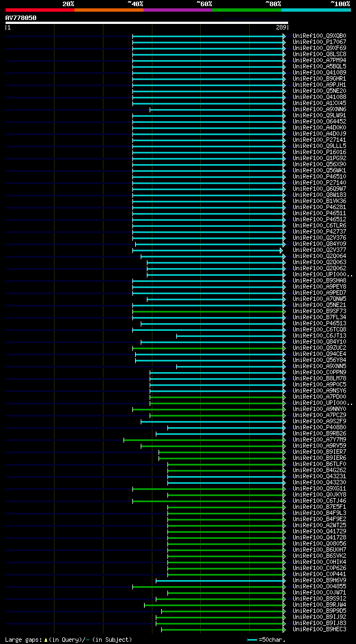This screenshot has height=644, width=356.
Task: Click the green ~80% identity legend segment
Action: pyautogui.click(x=247, y=9)
